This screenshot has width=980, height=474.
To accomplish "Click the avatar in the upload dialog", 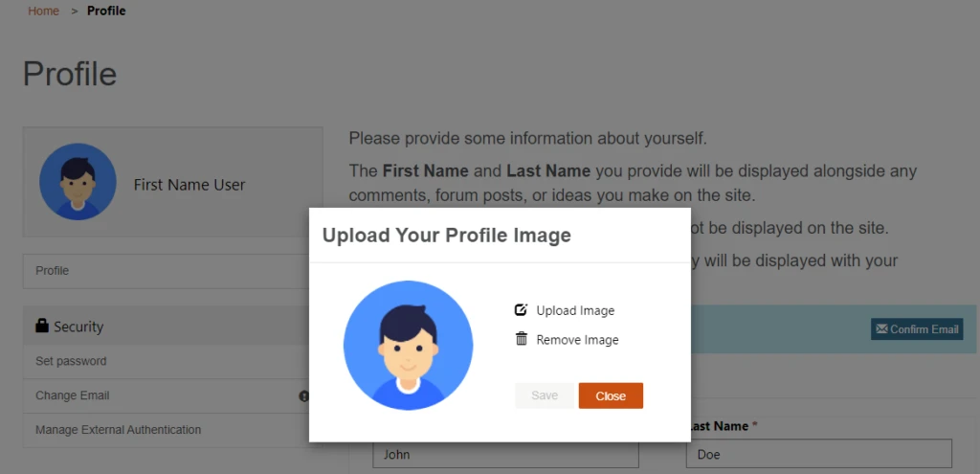I will pyautogui.click(x=408, y=345).
